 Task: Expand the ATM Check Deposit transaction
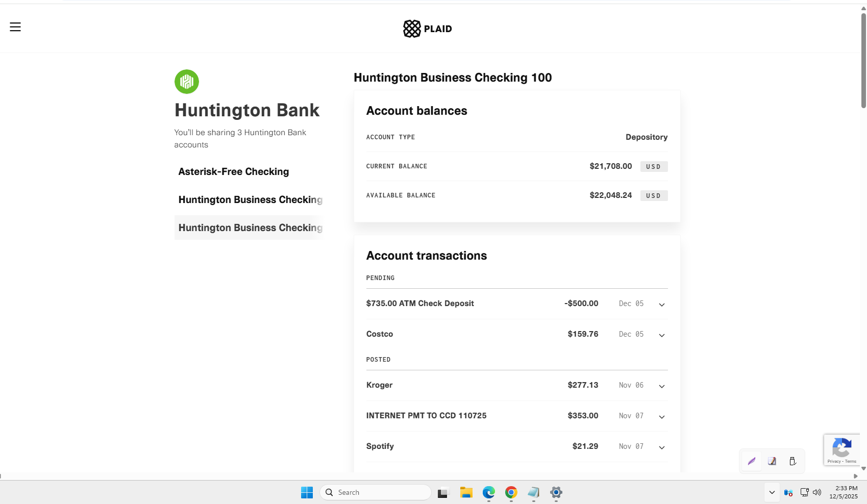(x=661, y=305)
